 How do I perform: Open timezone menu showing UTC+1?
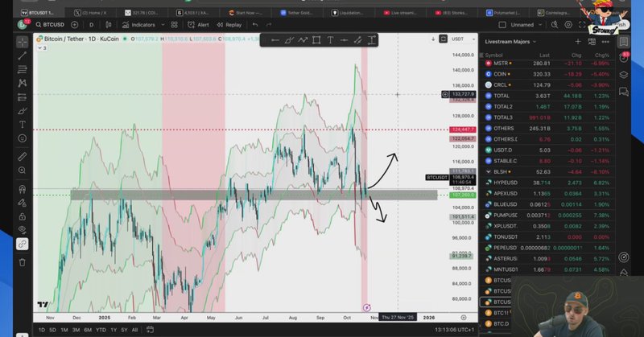pos(454,330)
